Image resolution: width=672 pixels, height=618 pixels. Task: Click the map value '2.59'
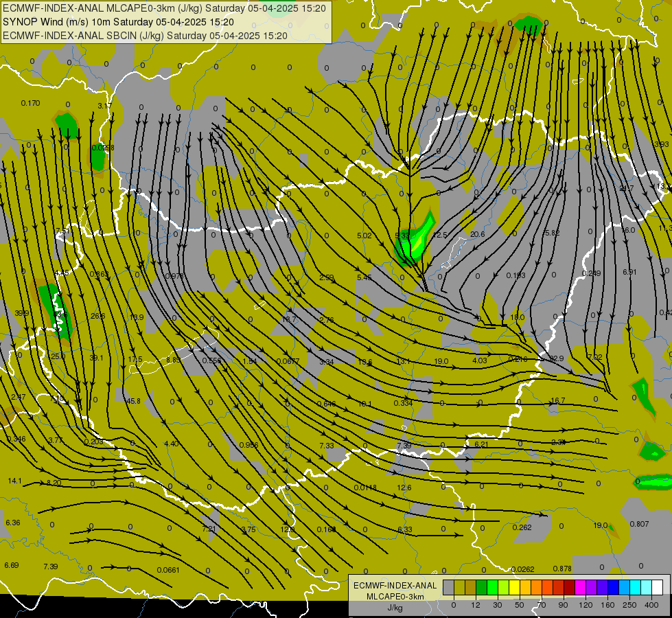point(327,278)
